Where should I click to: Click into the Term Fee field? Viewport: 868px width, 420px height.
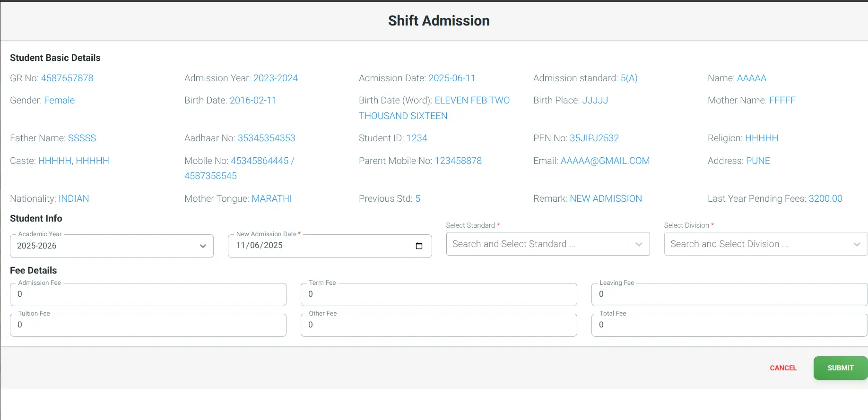tap(438, 294)
